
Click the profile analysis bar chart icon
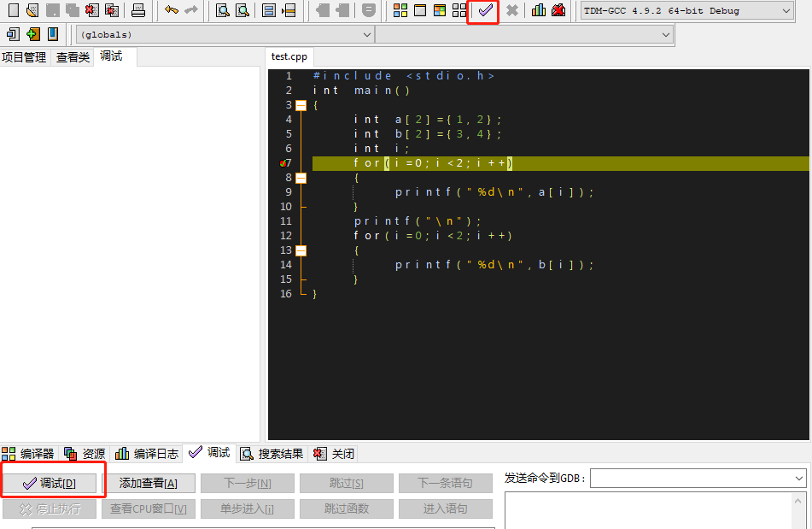[x=539, y=11]
